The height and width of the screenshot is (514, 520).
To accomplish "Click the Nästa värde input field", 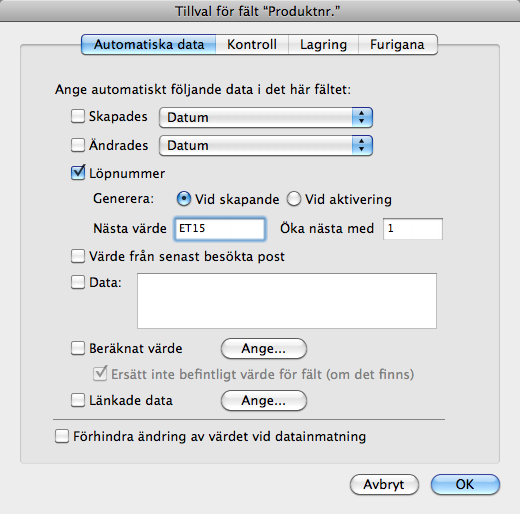I will 220,229.
